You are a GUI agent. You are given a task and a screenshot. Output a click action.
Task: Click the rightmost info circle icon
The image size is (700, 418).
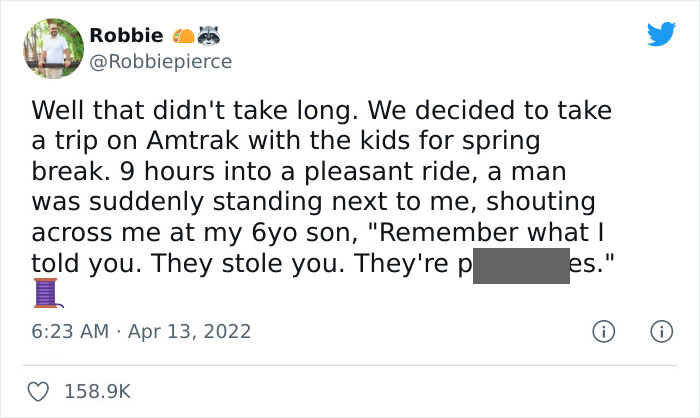[660, 330]
